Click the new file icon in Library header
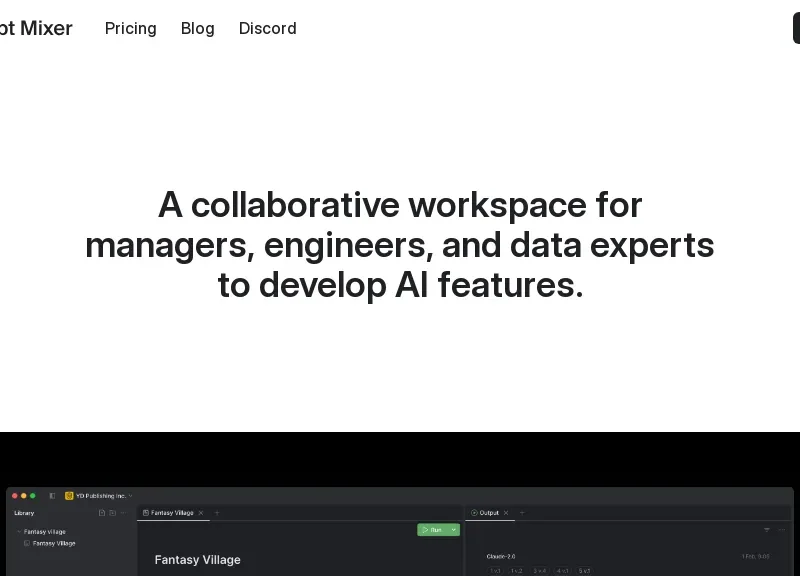The image size is (800, 576). pos(101,513)
